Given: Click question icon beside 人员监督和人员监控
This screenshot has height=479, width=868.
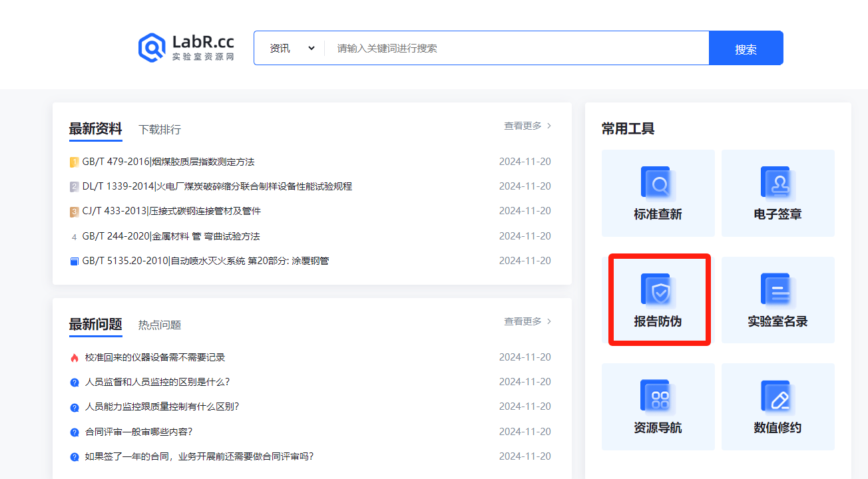Looking at the screenshot, I should pos(75,383).
